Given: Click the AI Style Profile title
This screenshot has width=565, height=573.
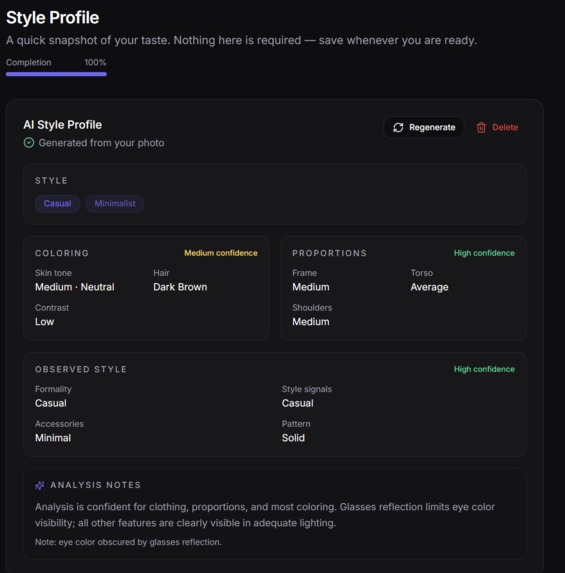Looking at the screenshot, I should point(62,125).
